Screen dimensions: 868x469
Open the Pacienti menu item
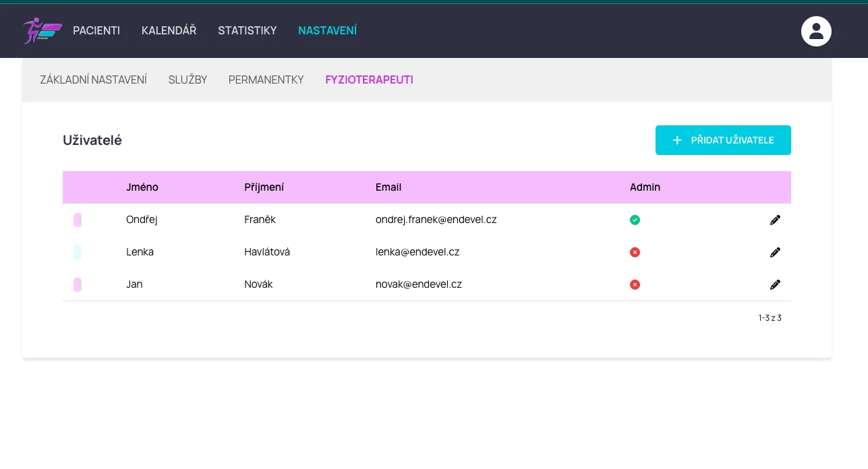pos(96,30)
